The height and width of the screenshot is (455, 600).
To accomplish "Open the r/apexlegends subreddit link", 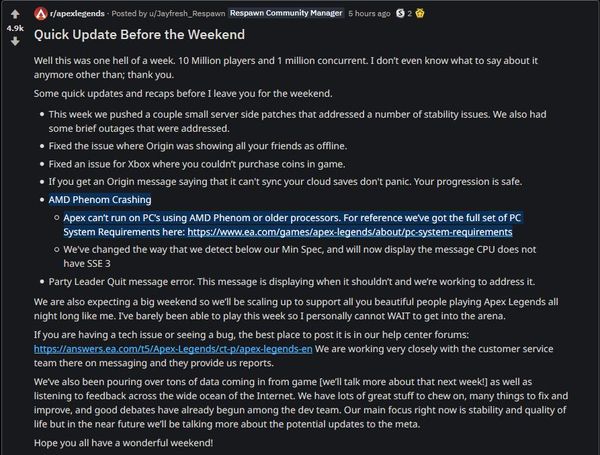I will 77,13.
